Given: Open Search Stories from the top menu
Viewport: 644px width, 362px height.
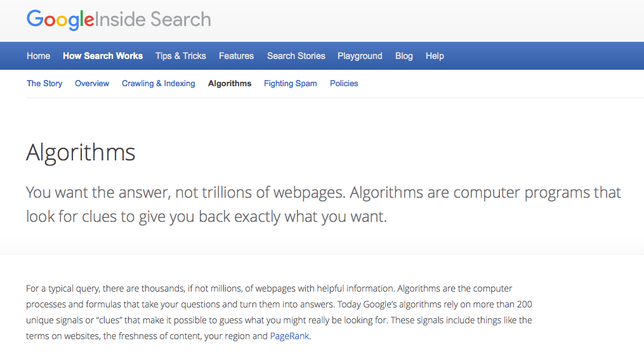Looking at the screenshot, I should click(296, 56).
